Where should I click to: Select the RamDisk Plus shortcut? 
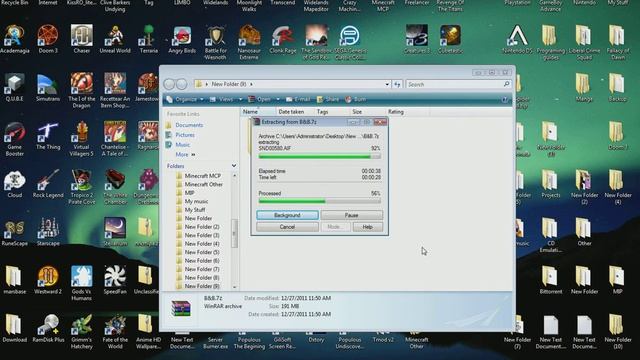48,328
